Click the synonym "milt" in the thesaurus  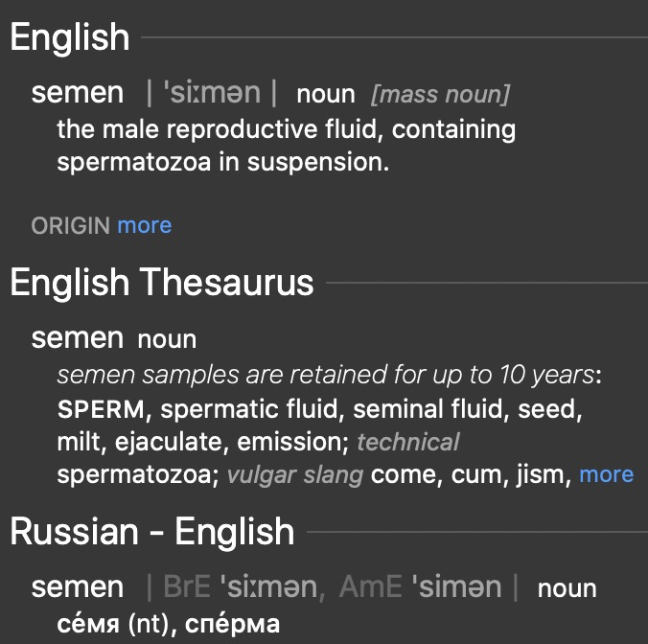tap(81, 442)
